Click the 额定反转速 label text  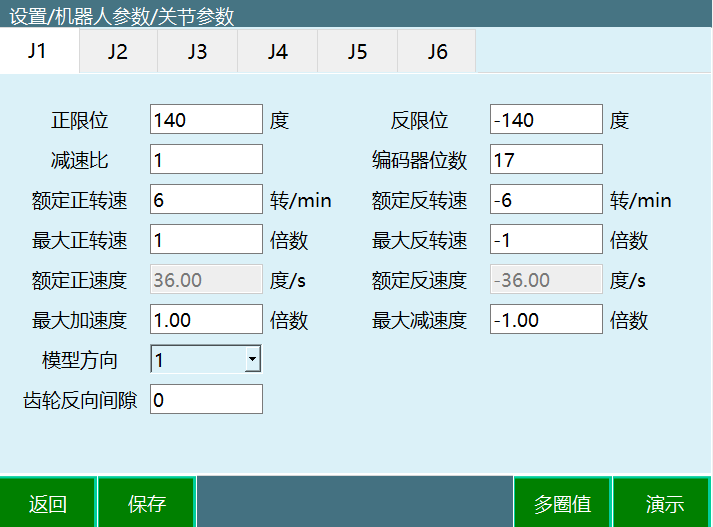(x=419, y=201)
